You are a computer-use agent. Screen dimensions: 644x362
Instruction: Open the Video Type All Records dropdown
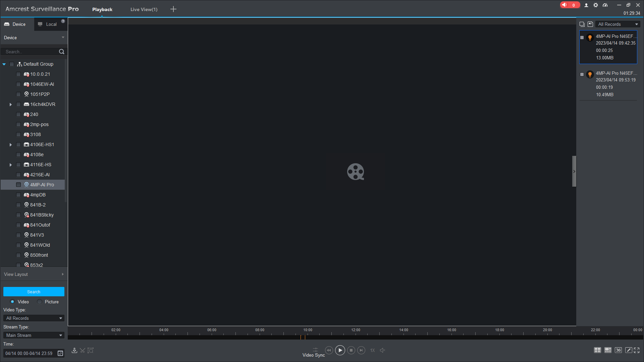pos(34,318)
